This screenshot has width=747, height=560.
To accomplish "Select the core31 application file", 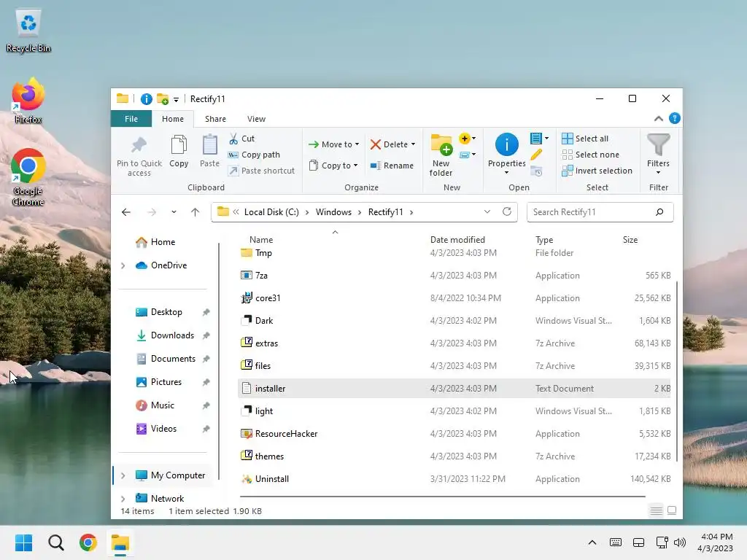I will click(x=455, y=298).
